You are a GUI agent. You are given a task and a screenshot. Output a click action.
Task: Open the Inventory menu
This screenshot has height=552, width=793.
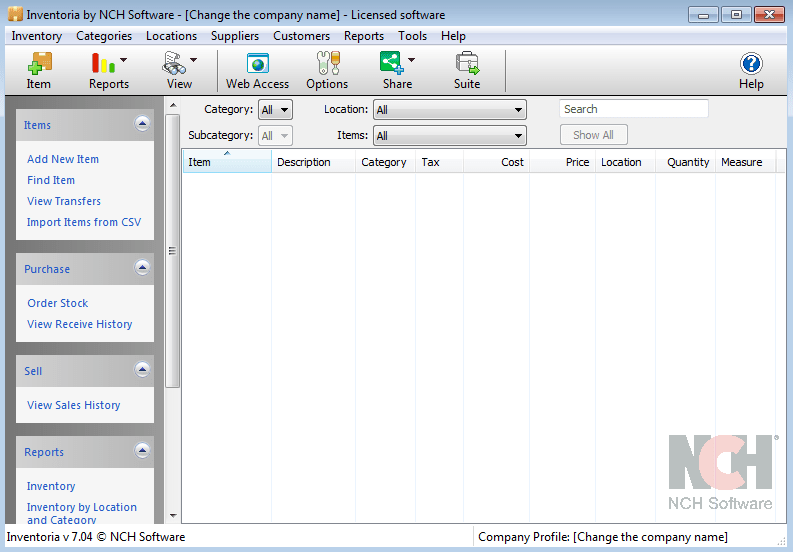[37, 36]
